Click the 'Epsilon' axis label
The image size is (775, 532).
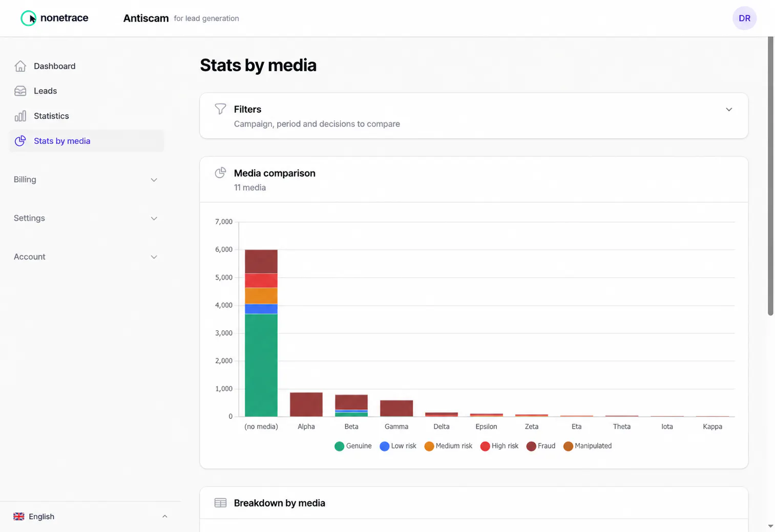[486, 427]
